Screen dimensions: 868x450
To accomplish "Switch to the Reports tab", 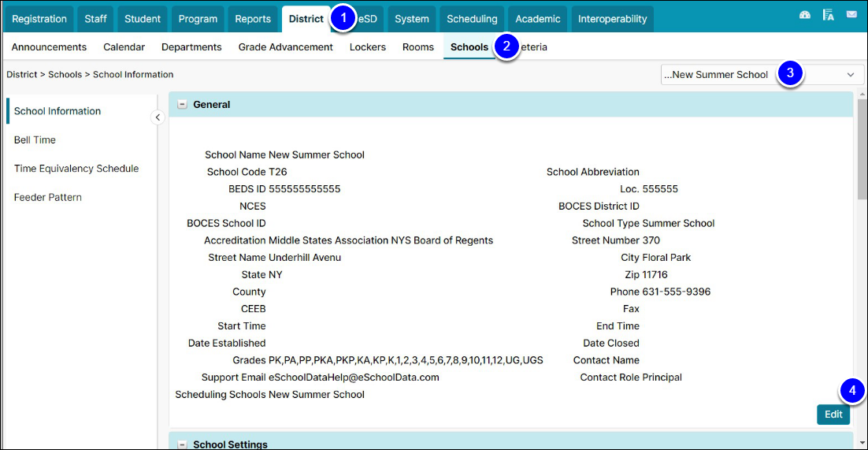I will pos(253,19).
